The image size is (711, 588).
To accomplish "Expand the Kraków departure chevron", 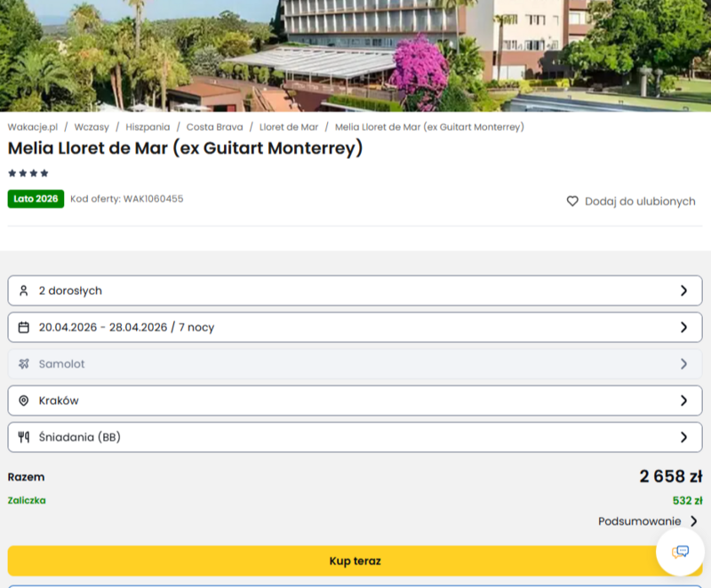I will 683,401.
